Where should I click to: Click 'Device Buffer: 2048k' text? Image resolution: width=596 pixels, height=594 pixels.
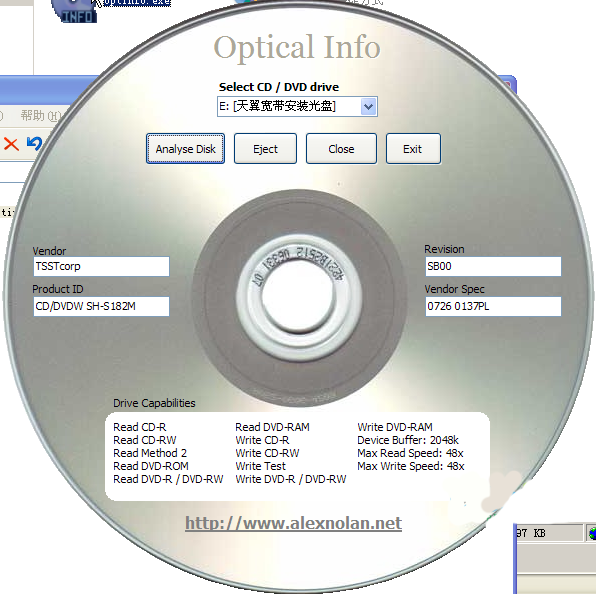(x=408, y=440)
